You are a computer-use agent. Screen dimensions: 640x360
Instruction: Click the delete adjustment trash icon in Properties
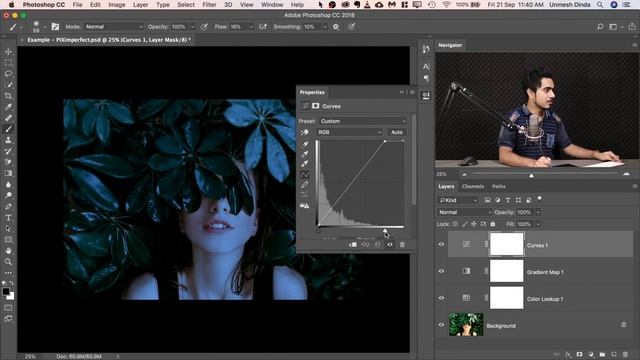(402, 244)
